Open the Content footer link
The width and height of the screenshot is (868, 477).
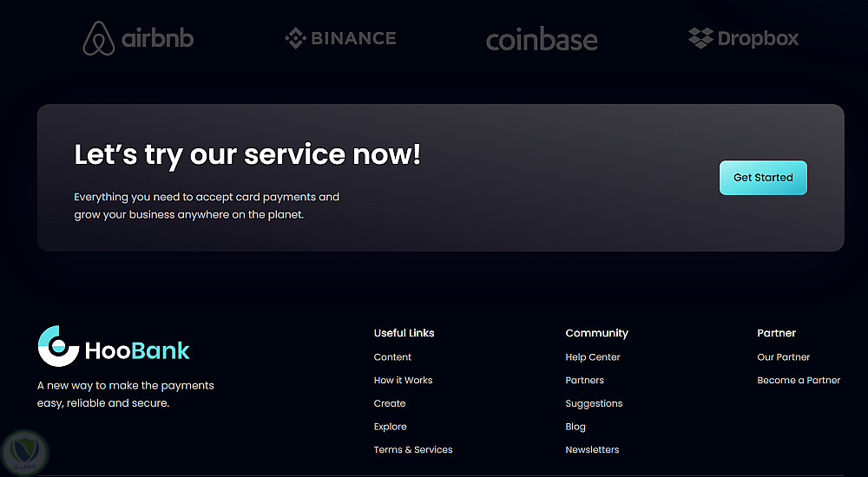click(392, 357)
